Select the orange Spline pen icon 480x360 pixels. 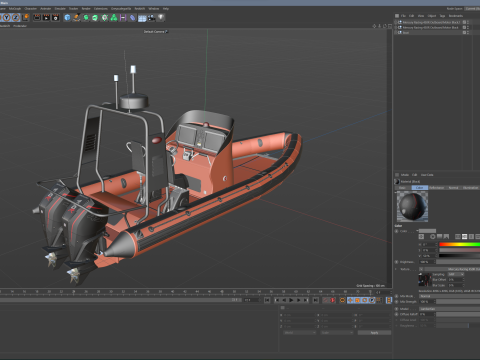click(x=77, y=17)
